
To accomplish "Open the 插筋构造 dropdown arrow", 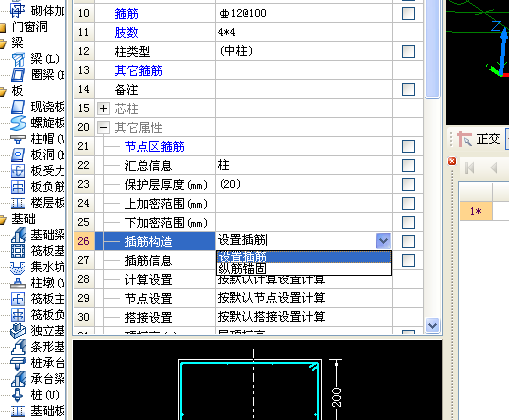I will [x=383, y=241].
